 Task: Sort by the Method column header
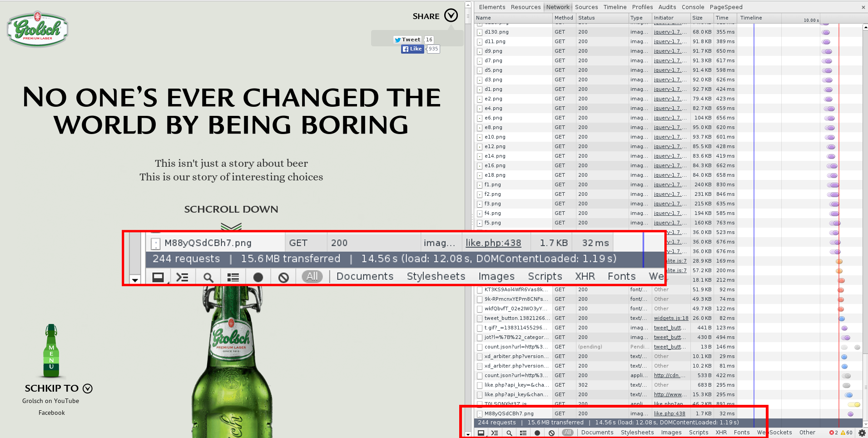pyautogui.click(x=564, y=18)
